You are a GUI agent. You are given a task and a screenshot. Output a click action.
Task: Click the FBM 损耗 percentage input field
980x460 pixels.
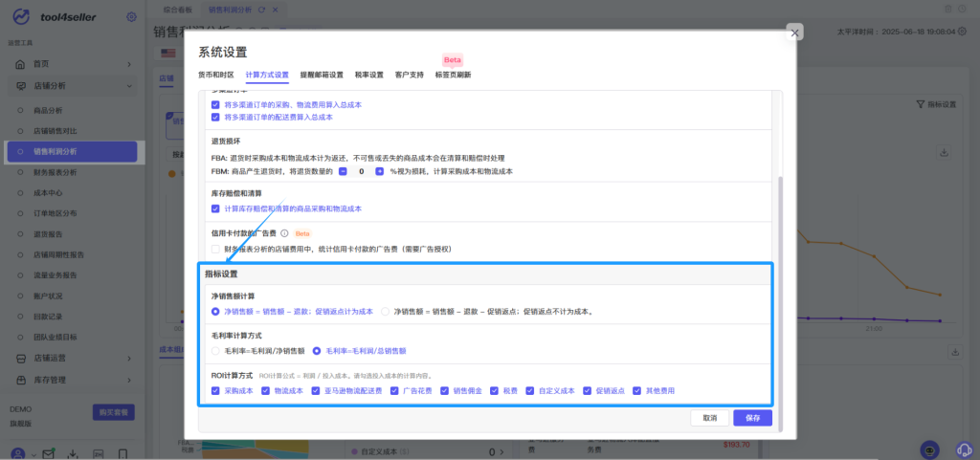(x=361, y=171)
